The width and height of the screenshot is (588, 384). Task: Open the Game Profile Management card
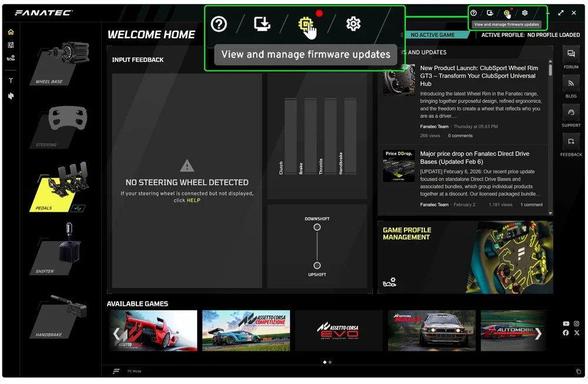coord(465,257)
